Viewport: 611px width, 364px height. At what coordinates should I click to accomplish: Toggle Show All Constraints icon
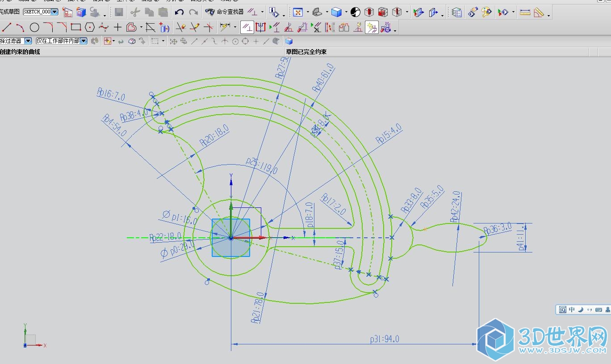click(x=276, y=27)
